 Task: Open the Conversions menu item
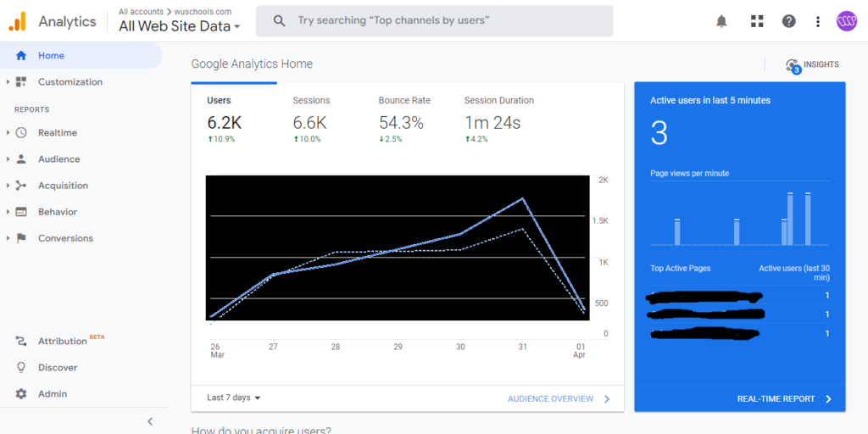click(65, 238)
